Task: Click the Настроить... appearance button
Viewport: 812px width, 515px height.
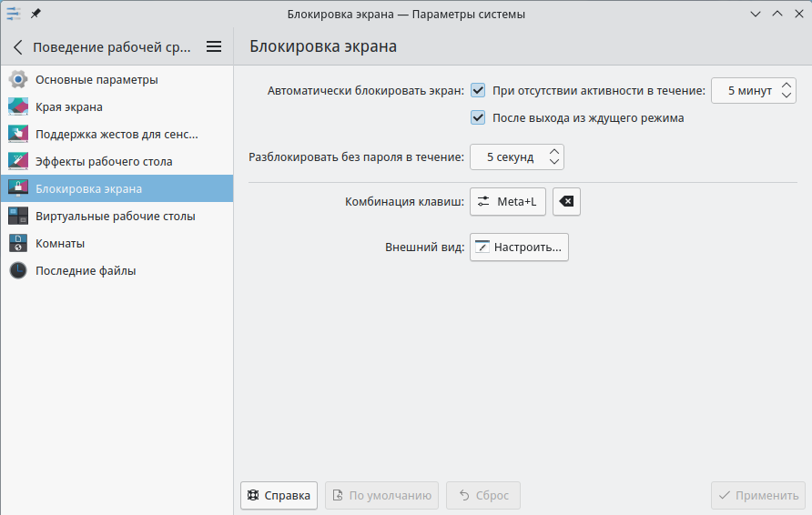Action: (519, 247)
